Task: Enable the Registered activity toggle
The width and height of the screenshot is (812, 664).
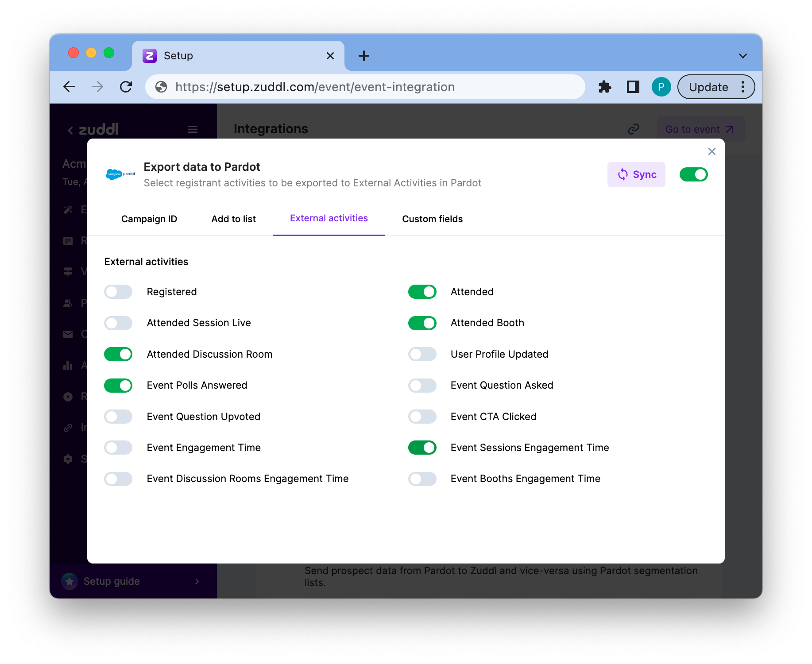Action: 118,292
